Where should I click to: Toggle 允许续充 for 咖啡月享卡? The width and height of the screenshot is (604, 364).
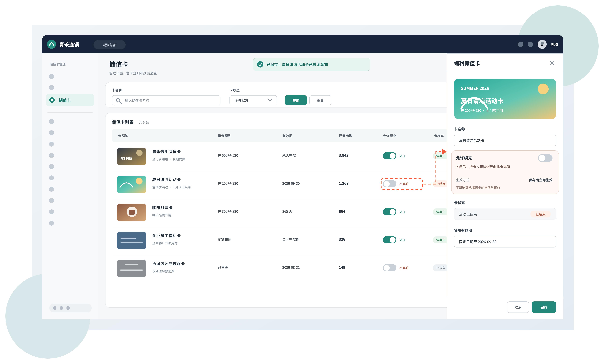[x=390, y=212]
